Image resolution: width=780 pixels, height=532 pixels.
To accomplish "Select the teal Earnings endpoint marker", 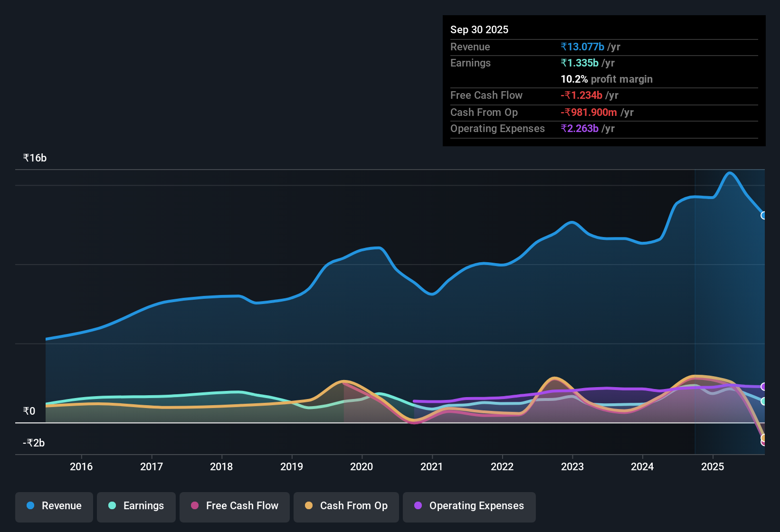I will [763, 401].
